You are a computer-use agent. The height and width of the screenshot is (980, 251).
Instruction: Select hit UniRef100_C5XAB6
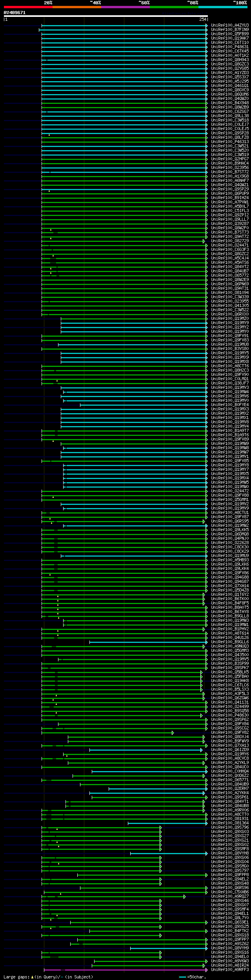pos(230,892)
